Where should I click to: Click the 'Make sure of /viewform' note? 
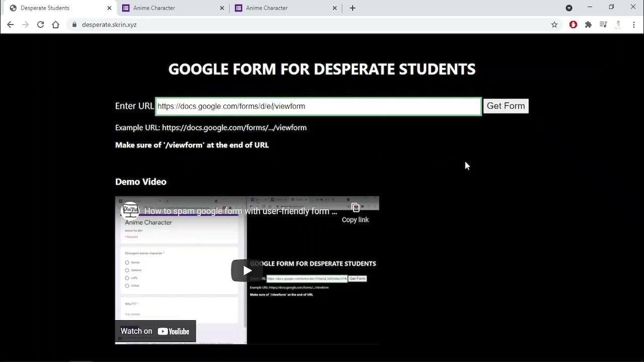click(192, 145)
